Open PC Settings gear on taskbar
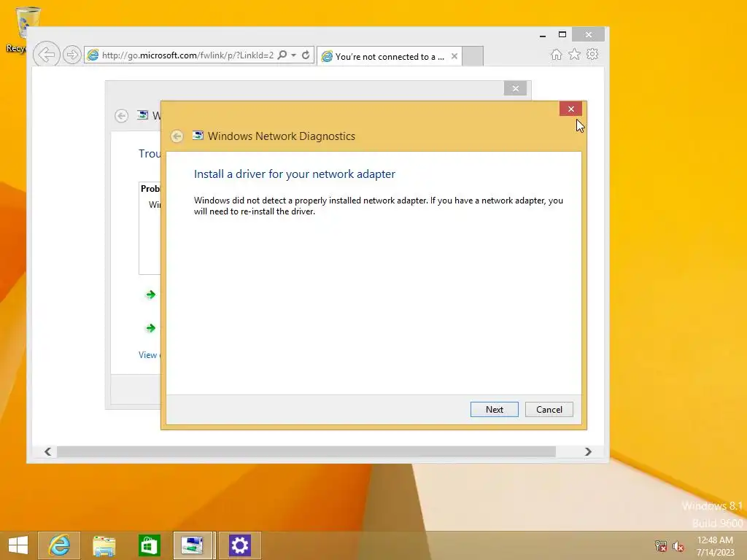The image size is (747, 560). [x=239, y=545]
